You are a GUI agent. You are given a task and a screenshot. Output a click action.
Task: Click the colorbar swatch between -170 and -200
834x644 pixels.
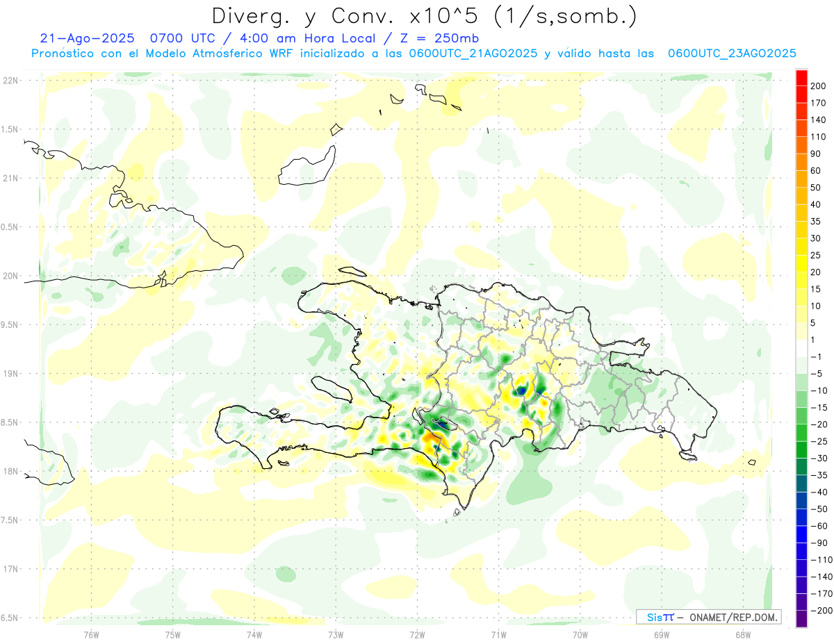pos(801,602)
